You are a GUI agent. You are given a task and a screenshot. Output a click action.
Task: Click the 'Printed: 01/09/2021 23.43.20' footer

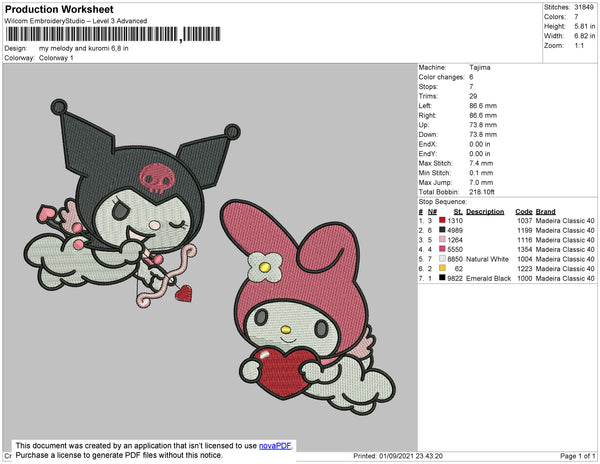click(x=398, y=456)
